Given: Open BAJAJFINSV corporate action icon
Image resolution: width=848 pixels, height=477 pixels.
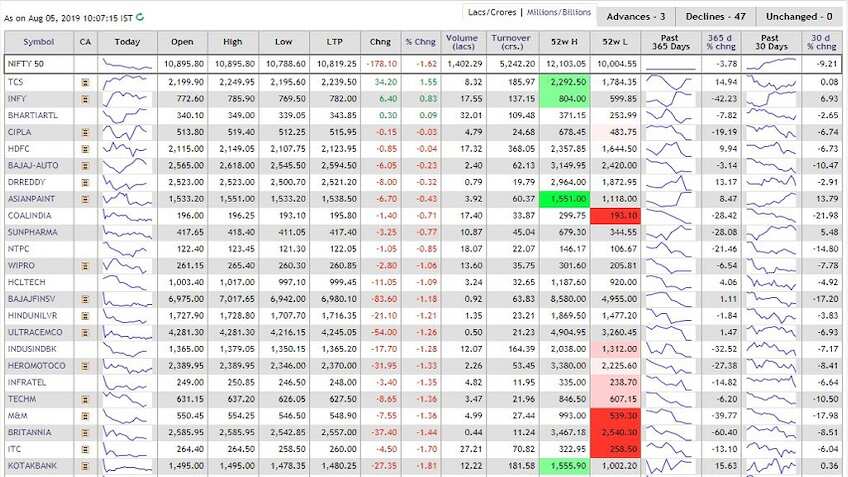Looking at the screenshot, I should [85, 299].
